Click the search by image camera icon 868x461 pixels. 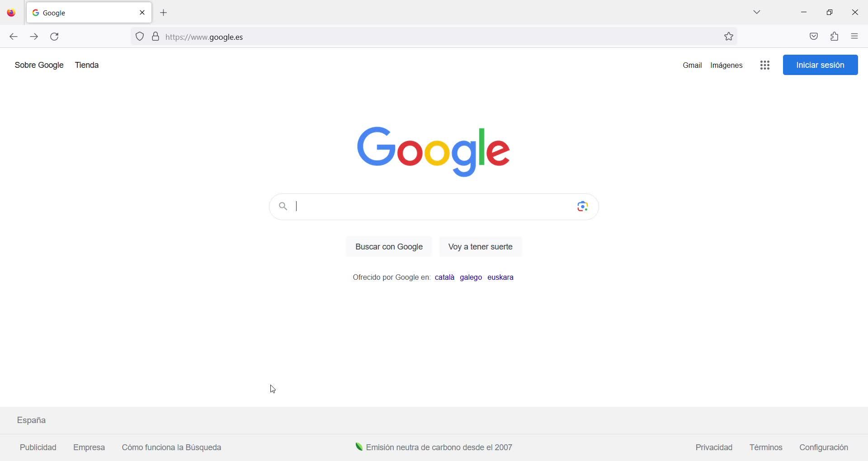point(583,207)
